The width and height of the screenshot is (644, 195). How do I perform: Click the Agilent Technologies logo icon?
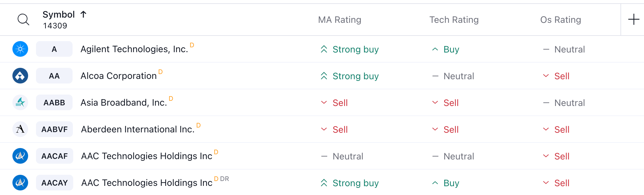click(20, 49)
